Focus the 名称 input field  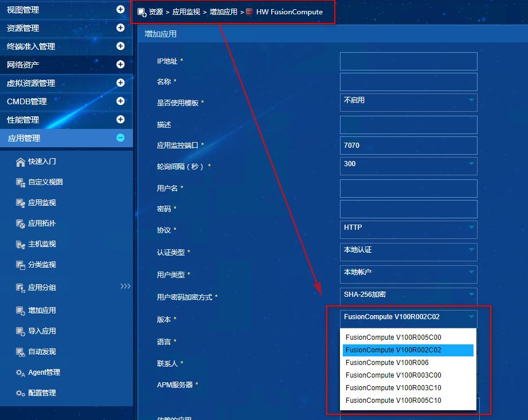(408, 82)
